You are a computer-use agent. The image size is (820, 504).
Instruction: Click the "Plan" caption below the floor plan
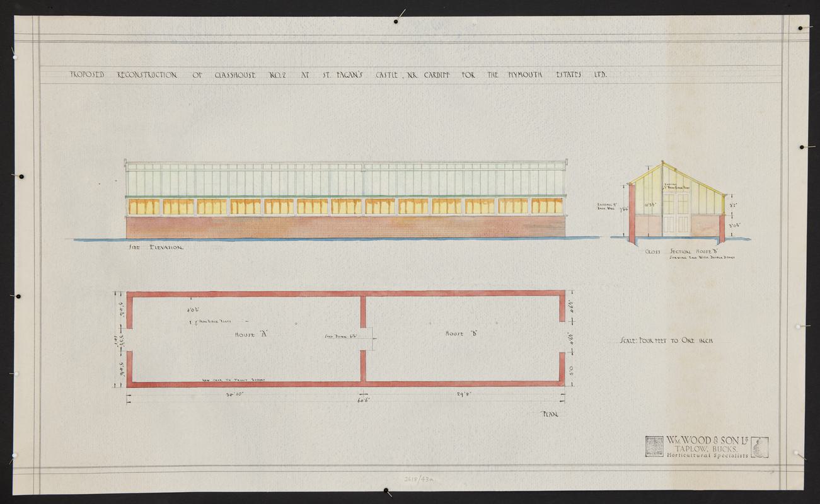tap(550, 414)
